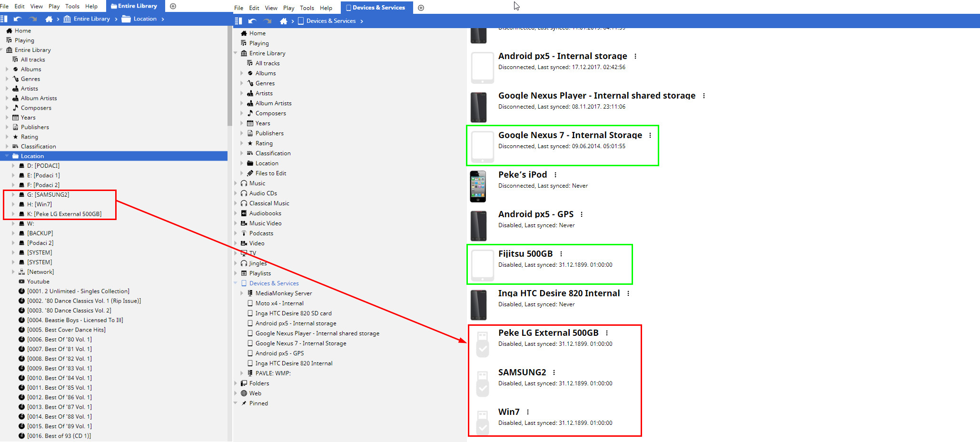Toggle the sidebar panel button in Entire Library window
Screen dimensions: 980x442
[x=4, y=19]
